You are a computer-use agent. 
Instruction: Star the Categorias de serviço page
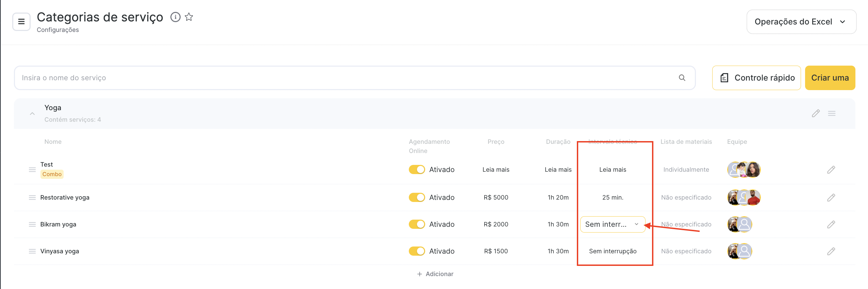coord(189,17)
